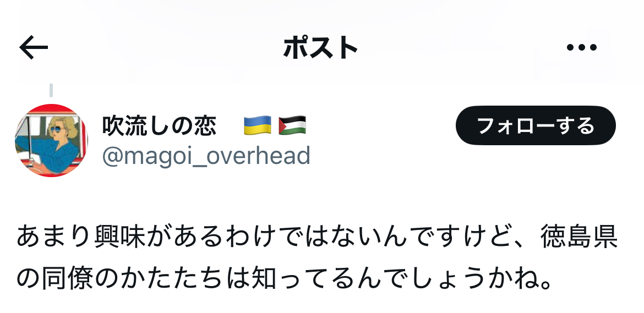Click the Ukrainian flag emoji
The height and width of the screenshot is (313, 644).
[258, 125]
